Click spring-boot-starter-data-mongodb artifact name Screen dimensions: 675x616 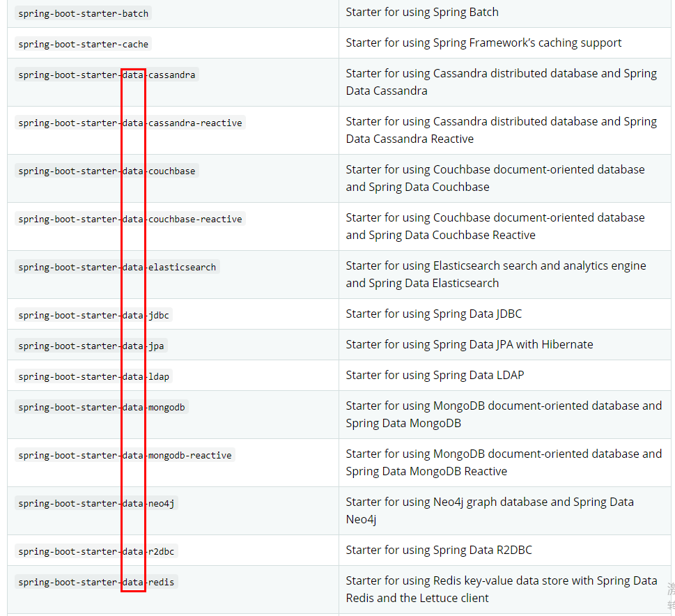[x=102, y=408]
